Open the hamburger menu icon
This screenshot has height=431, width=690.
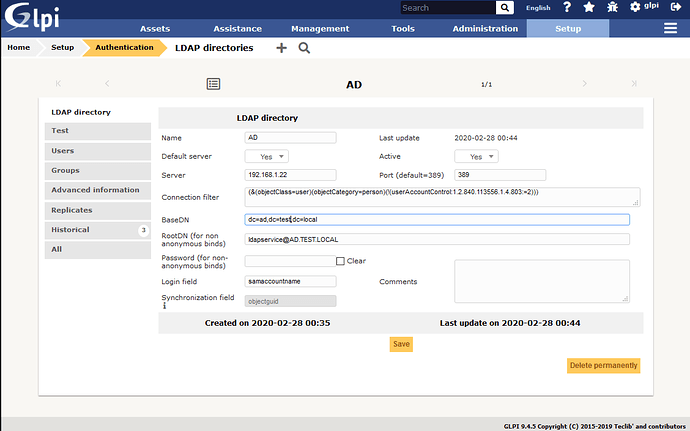pos(670,28)
